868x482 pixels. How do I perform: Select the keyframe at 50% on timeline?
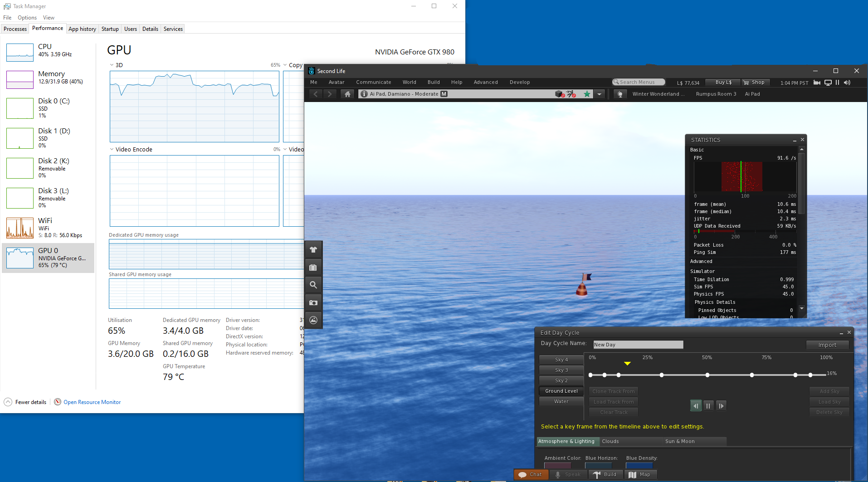tap(707, 375)
